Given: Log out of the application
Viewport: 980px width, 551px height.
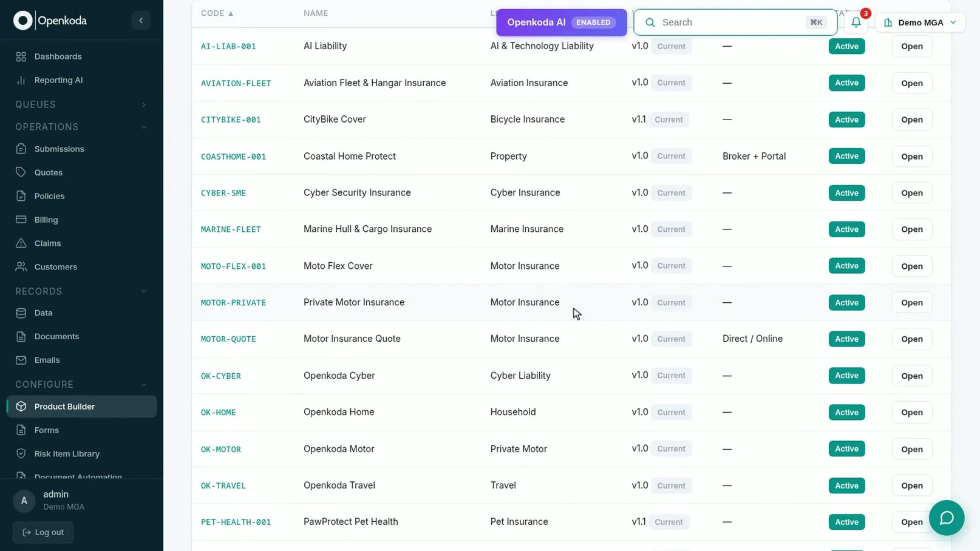Looking at the screenshot, I should [43, 532].
